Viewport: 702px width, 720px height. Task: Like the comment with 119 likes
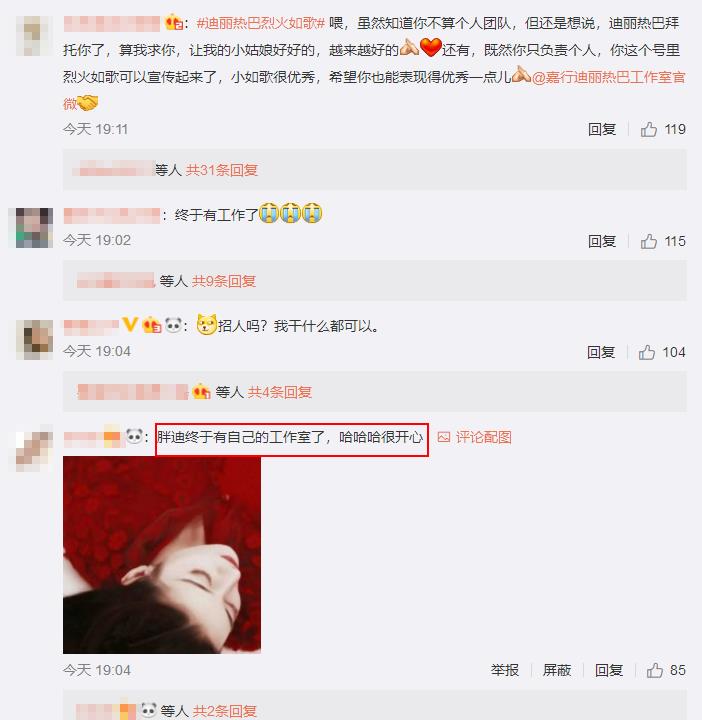[x=649, y=129]
